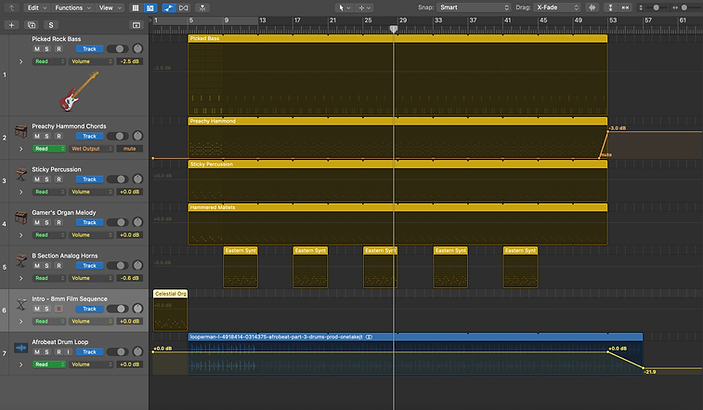The width and height of the screenshot is (703, 410).
Task: Expand automation lanes for Afrobeat Drum Loop
Action: point(21,365)
